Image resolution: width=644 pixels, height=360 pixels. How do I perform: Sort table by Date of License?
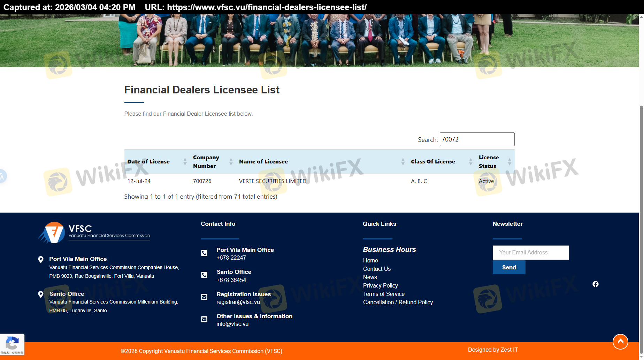156,162
